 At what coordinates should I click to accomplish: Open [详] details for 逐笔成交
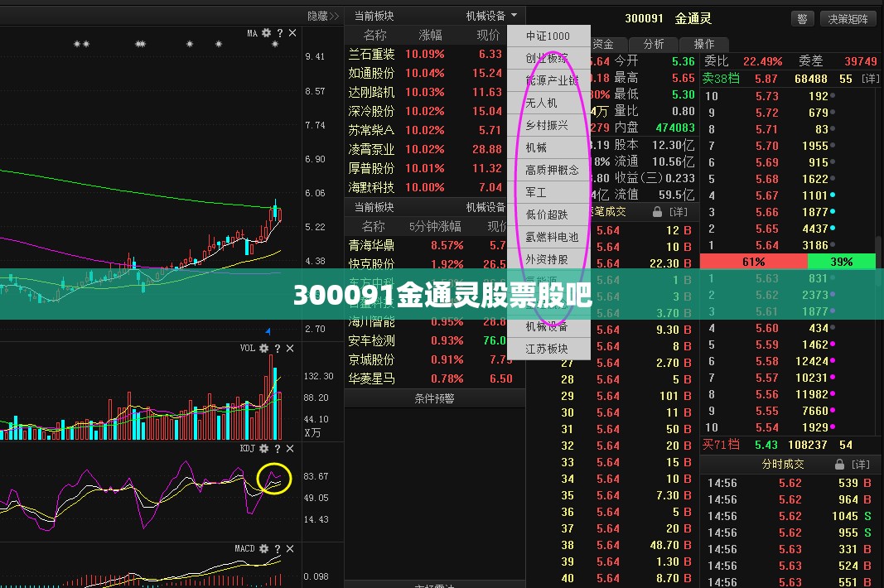(679, 212)
